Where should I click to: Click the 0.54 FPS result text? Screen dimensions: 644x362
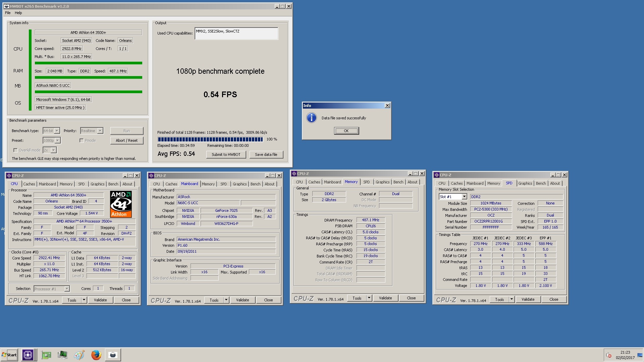coord(220,95)
